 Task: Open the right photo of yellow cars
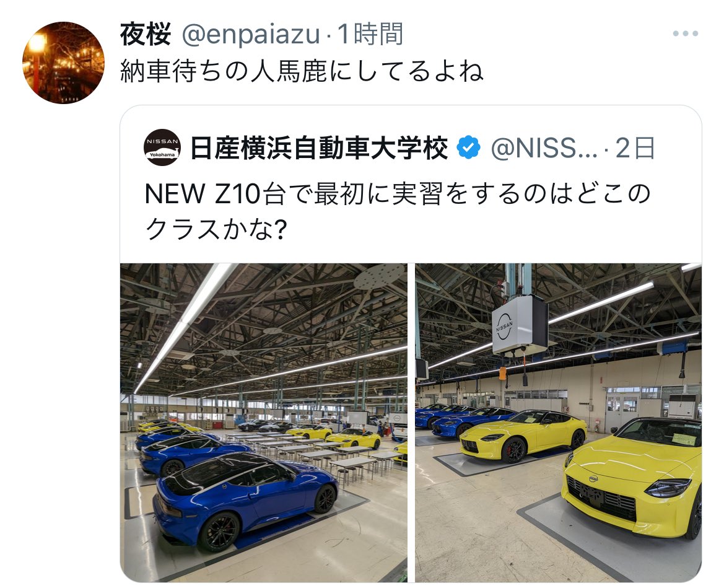click(558, 423)
